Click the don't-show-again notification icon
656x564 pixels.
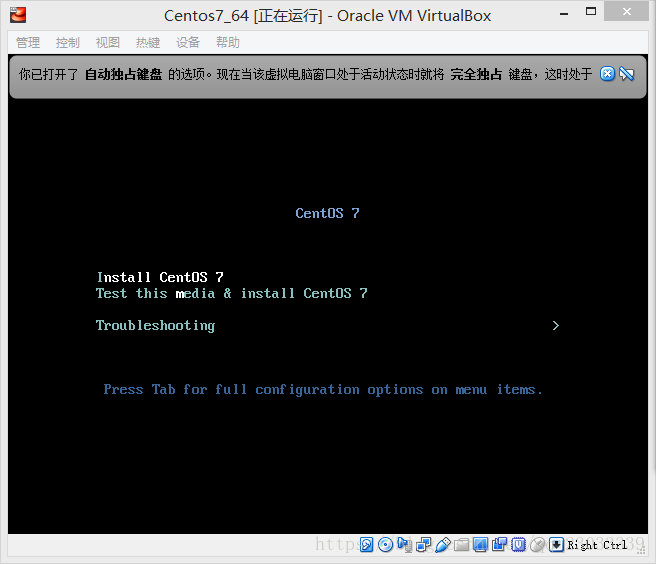pyautogui.click(x=627, y=74)
